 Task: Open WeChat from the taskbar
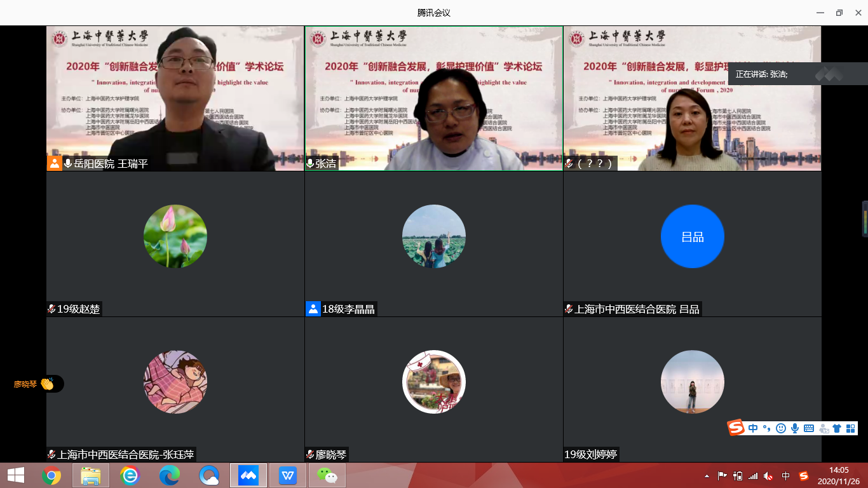(327, 475)
